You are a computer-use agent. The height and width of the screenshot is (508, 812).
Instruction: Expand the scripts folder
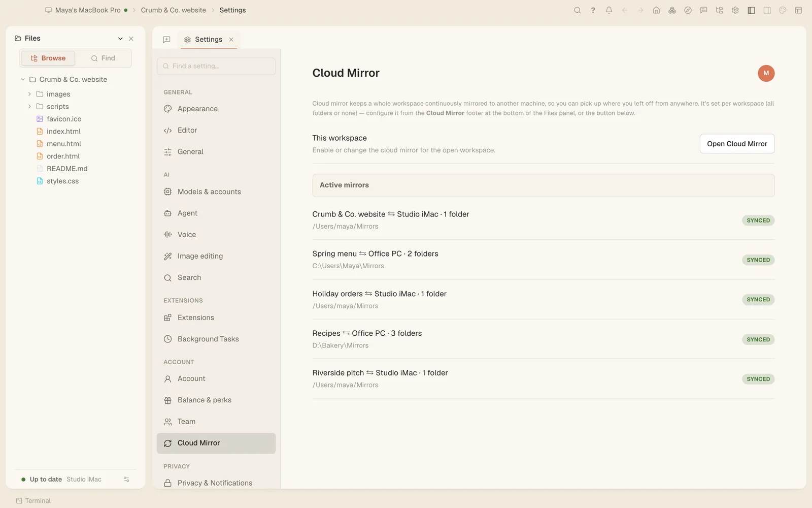point(29,106)
